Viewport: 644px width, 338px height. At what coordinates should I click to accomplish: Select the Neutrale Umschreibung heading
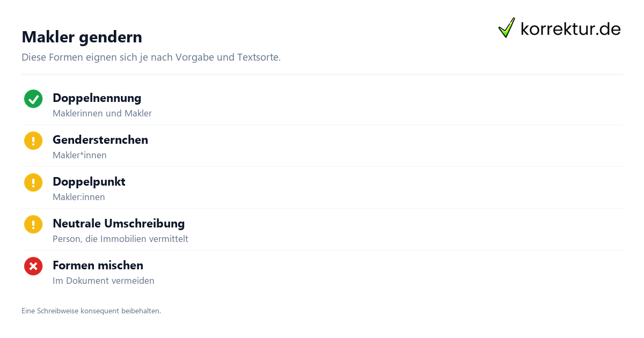tap(119, 224)
